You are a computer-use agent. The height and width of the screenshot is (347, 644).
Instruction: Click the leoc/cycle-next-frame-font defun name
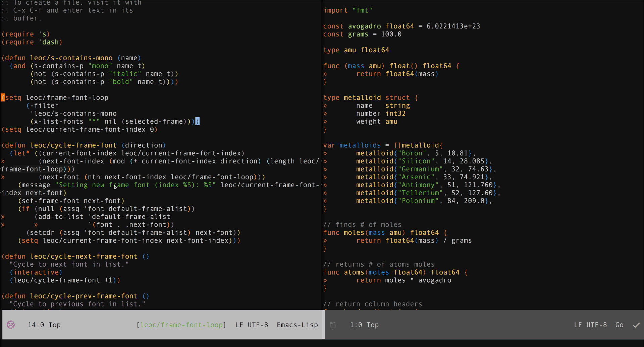[84, 256]
